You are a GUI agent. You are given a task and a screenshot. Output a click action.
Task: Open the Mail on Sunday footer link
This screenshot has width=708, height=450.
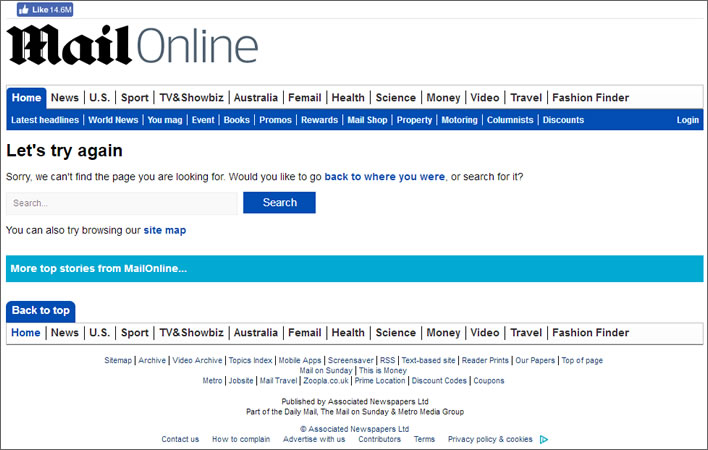326,371
